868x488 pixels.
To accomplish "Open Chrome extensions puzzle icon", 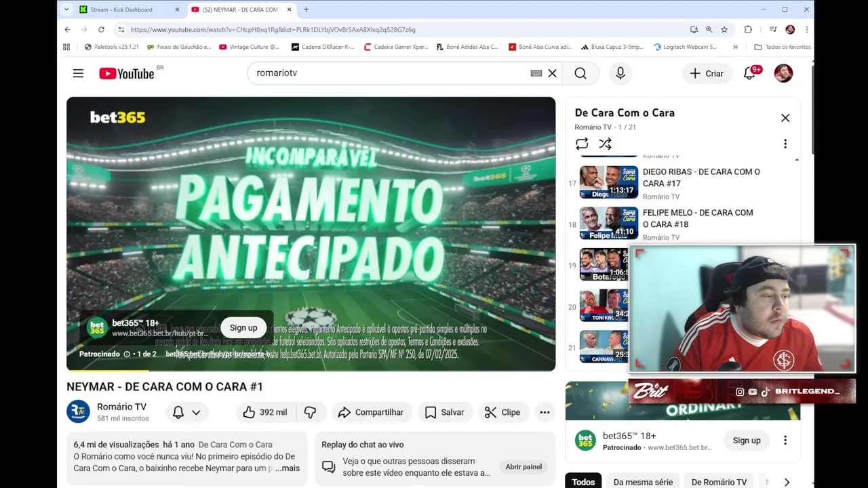I will [x=748, y=30].
